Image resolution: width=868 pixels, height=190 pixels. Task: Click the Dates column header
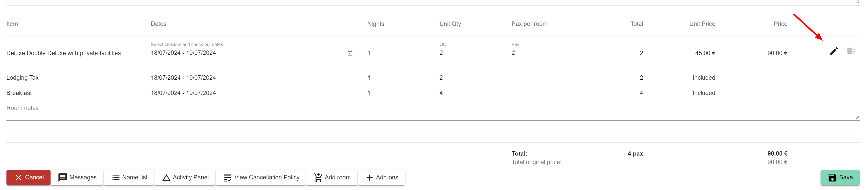(x=158, y=24)
